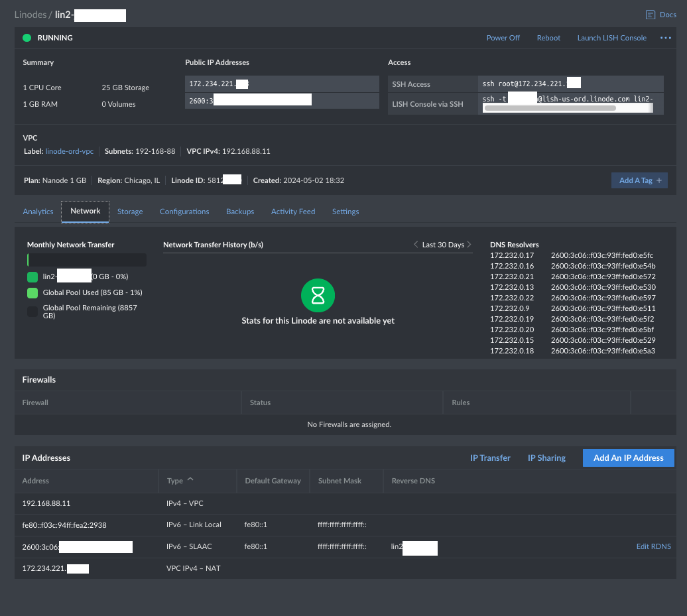
Task: Click Region: Chicago, IL text
Action: pyautogui.click(x=129, y=180)
